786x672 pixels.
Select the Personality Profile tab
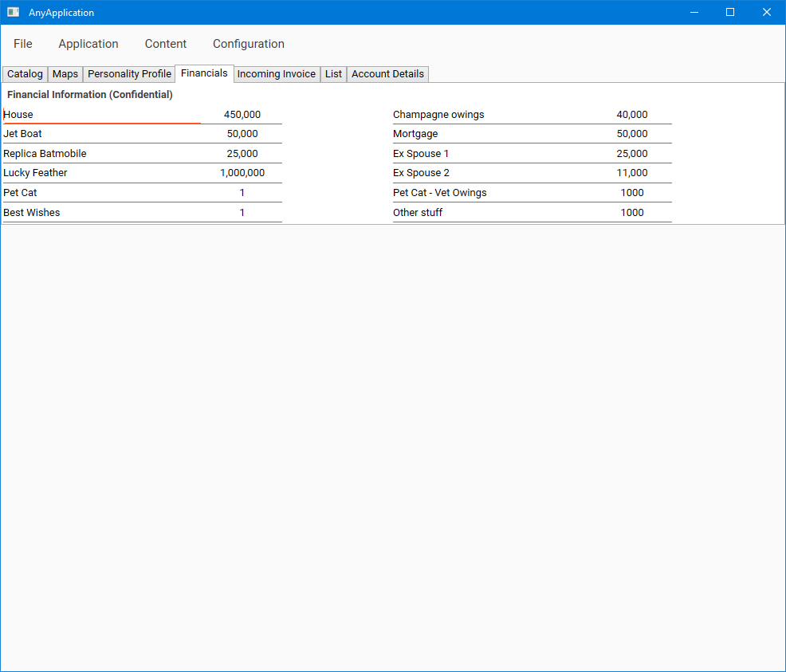click(129, 74)
